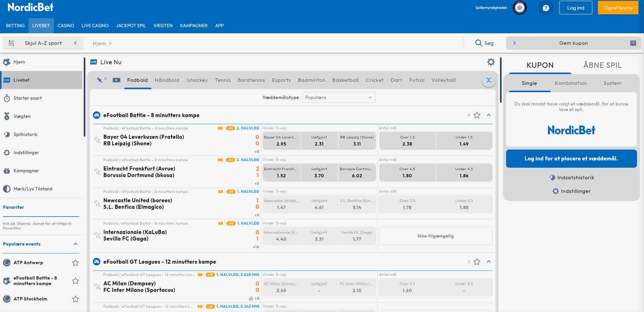Click the NordicBet logo in header
Screen dimensions: 644x312
tap(30, 7)
